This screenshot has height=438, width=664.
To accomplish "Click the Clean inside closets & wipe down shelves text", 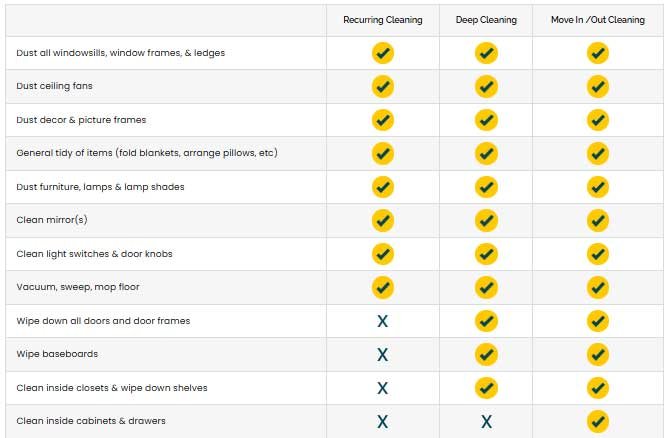I will click(x=112, y=388).
